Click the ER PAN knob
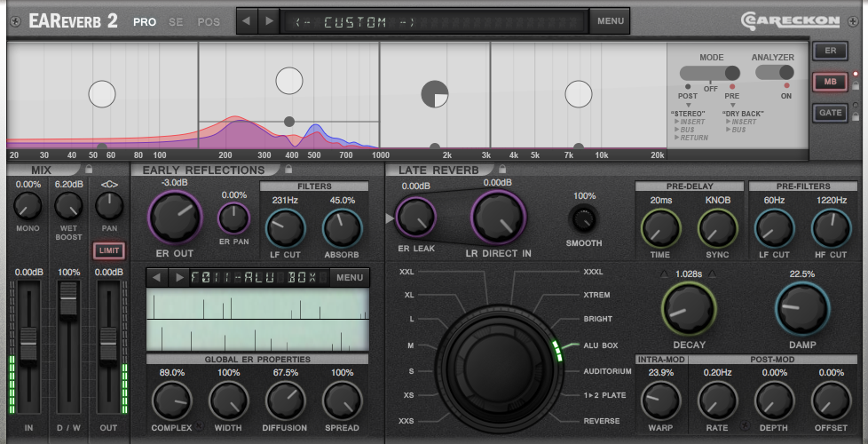Viewport: 868px width, 444px height. [233, 218]
